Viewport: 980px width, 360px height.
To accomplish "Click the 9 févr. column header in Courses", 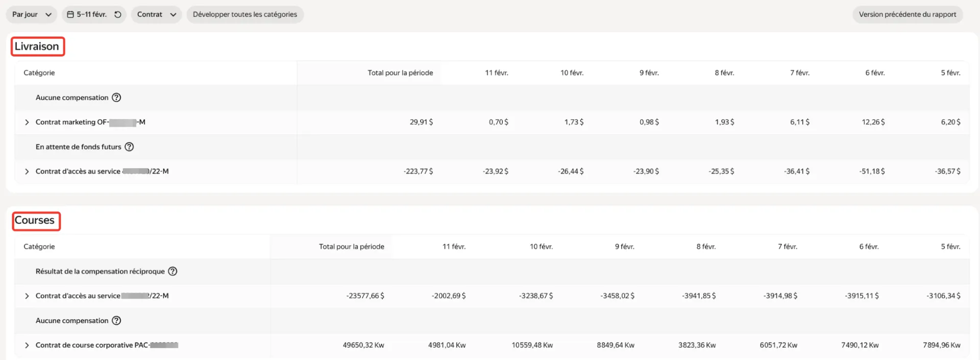I will 625,247.
